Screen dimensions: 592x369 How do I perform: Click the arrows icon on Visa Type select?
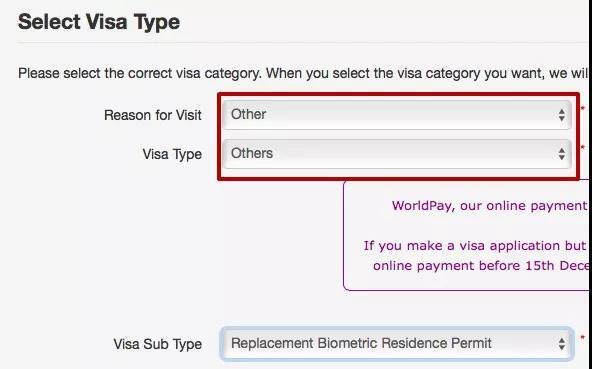coord(561,154)
